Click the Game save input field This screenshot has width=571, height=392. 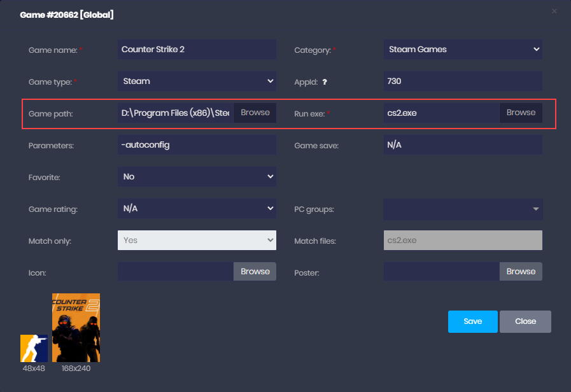click(x=462, y=145)
